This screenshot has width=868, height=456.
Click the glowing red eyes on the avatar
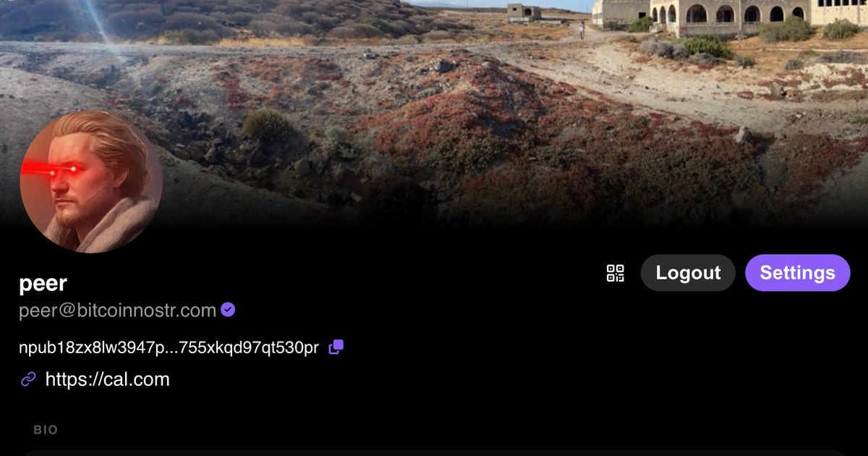click(x=52, y=169)
